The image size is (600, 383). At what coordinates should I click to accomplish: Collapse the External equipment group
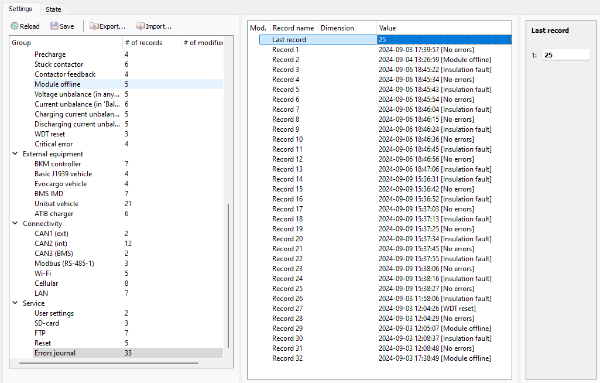click(15, 153)
